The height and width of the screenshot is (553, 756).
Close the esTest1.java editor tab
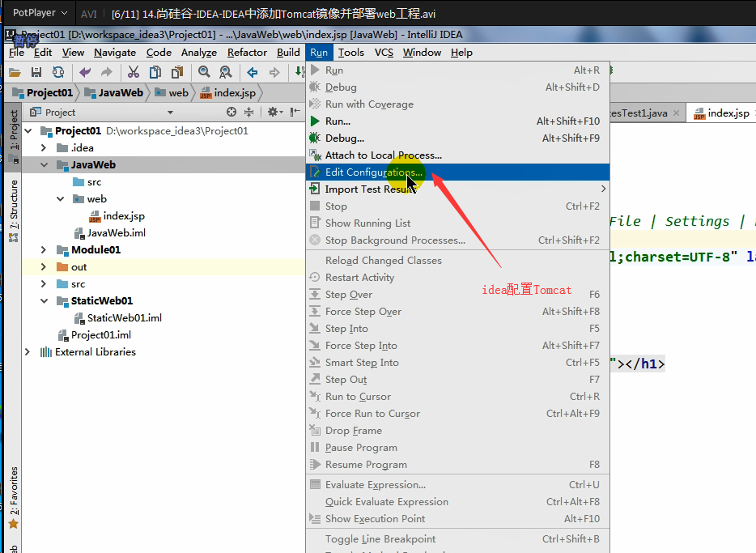(x=676, y=113)
